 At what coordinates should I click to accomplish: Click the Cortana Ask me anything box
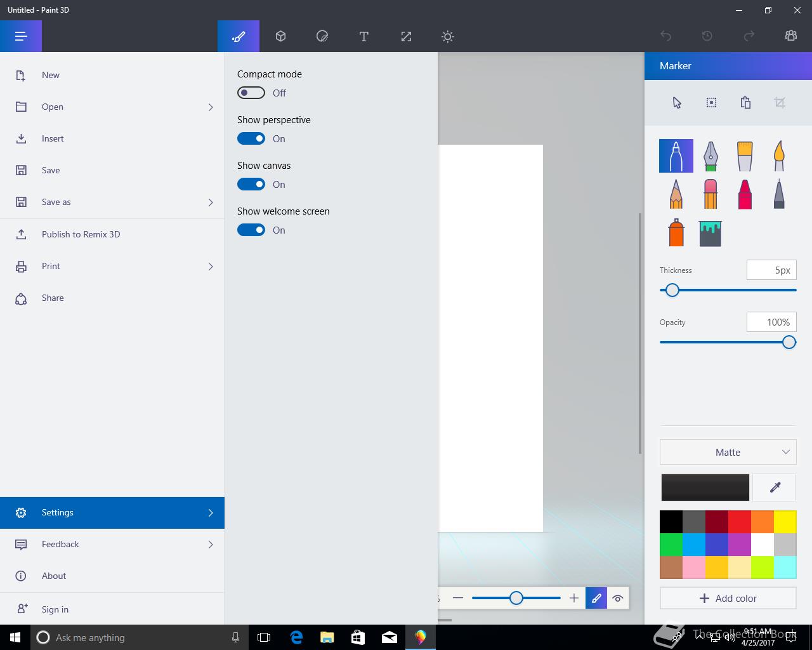click(139, 637)
